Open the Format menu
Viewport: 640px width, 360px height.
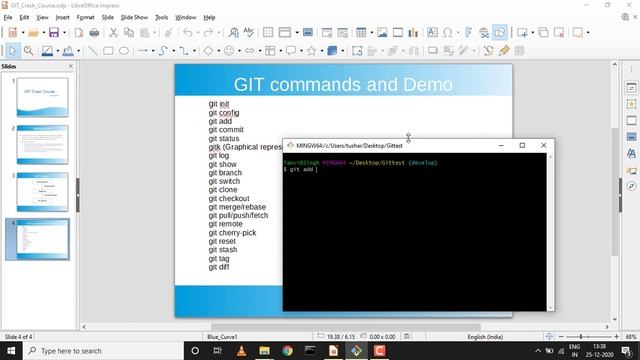[x=85, y=18]
